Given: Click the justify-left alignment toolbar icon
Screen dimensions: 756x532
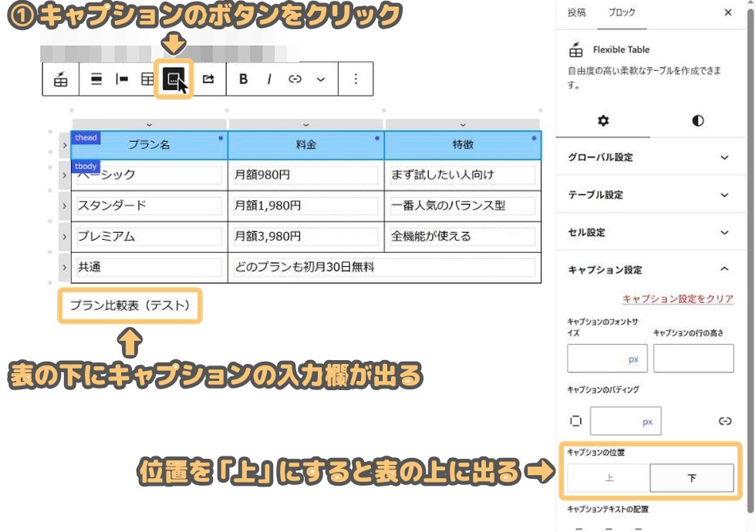Looking at the screenshot, I should coord(122,79).
